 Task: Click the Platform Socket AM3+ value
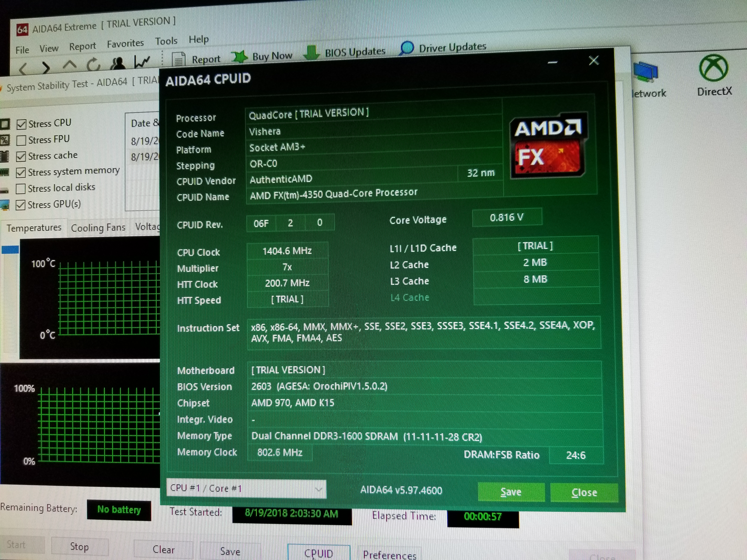[277, 148]
